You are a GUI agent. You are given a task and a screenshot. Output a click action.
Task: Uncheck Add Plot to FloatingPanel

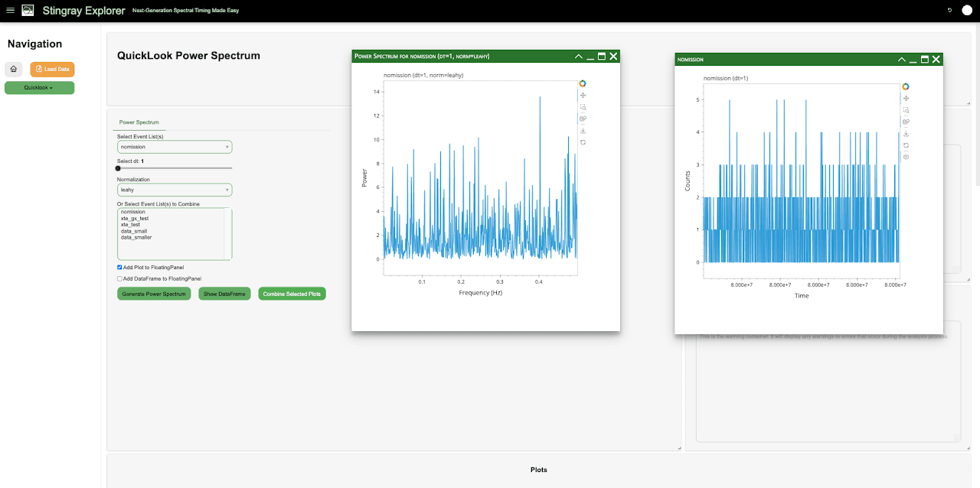119,267
